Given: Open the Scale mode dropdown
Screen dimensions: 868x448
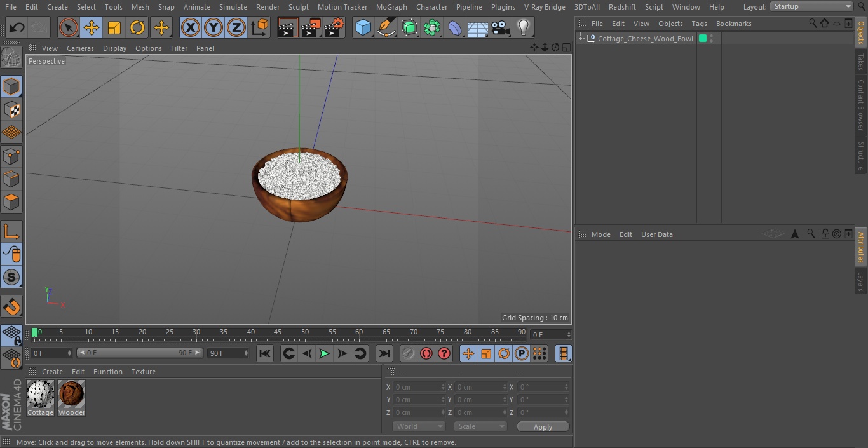Looking at the screenshot, I should click(x=480, y=427).
